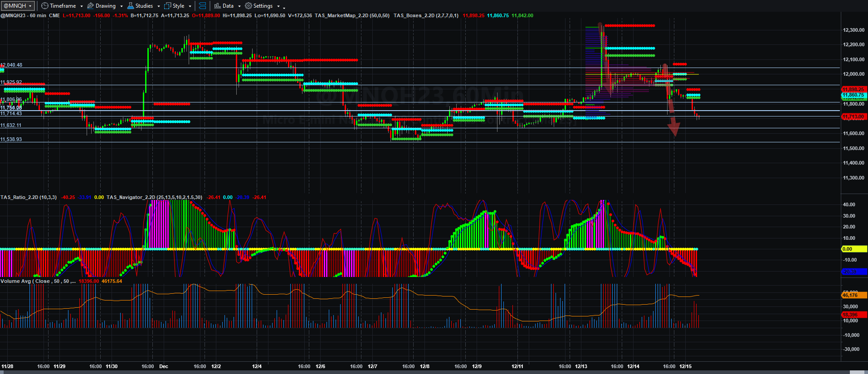Click the blue stacked panels icon
Screen dimensions: 868x374
tap(203, 6)
